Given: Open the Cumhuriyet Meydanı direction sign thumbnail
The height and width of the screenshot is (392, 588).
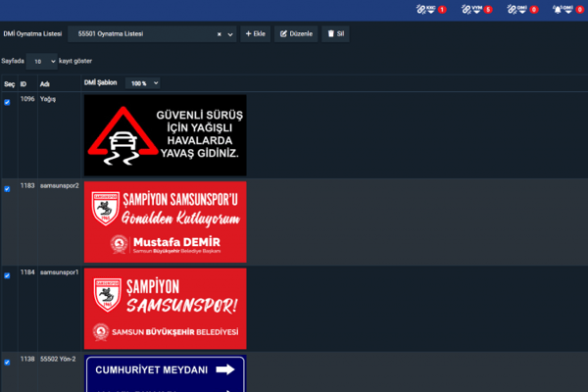Looking at the screenshot, I should click(166, 373).
